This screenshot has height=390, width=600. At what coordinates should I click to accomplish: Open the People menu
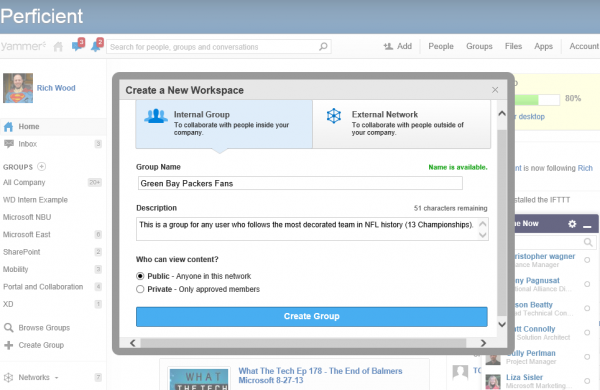441,46
